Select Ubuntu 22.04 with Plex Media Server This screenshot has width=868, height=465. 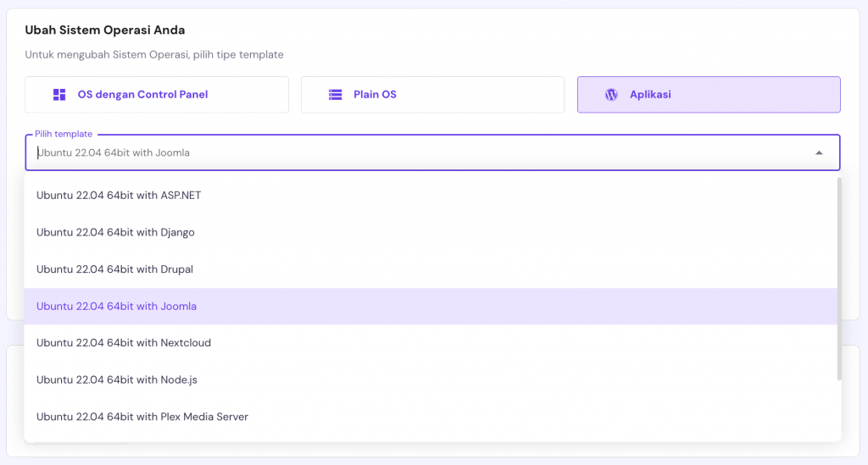(142, 417)
